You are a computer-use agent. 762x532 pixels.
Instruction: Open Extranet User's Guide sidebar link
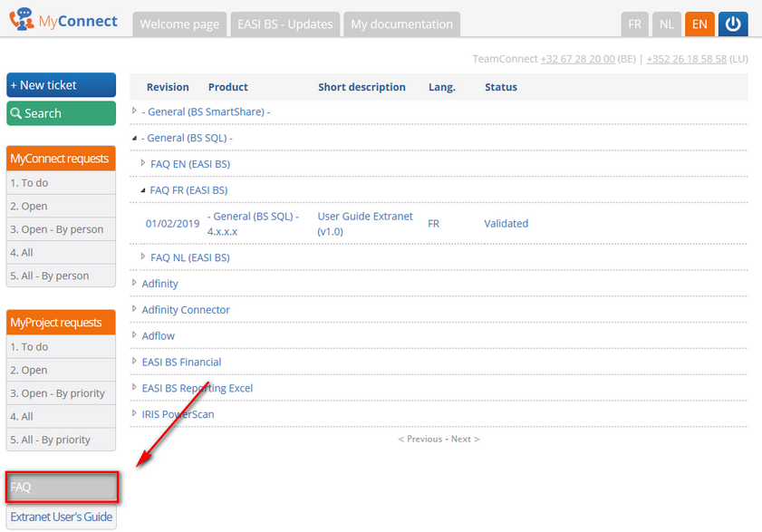(61, 517)
